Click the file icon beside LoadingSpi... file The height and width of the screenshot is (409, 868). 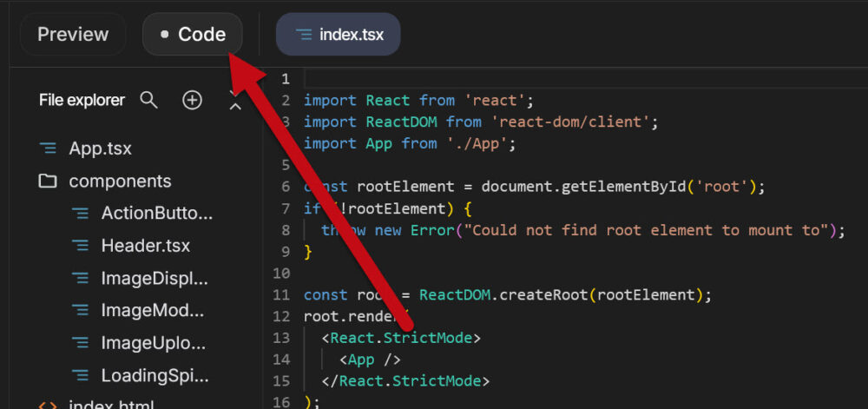[80, 376]
